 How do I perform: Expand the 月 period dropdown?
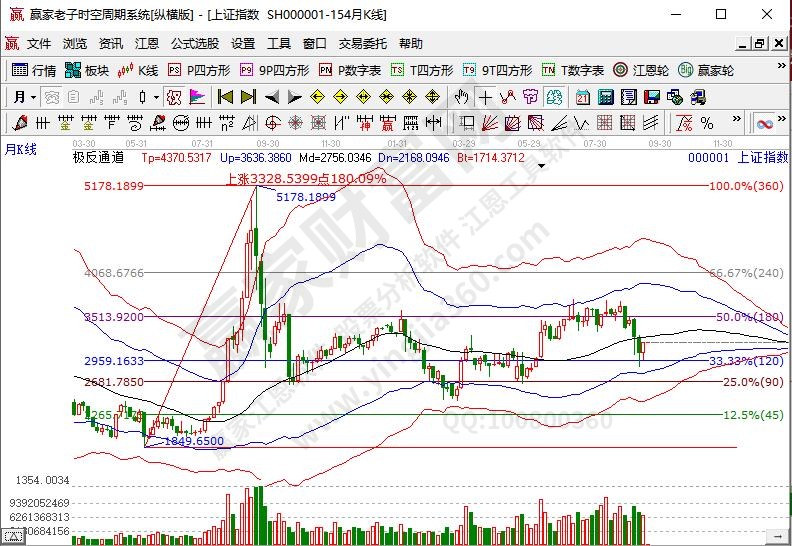(x=26, y=97)
